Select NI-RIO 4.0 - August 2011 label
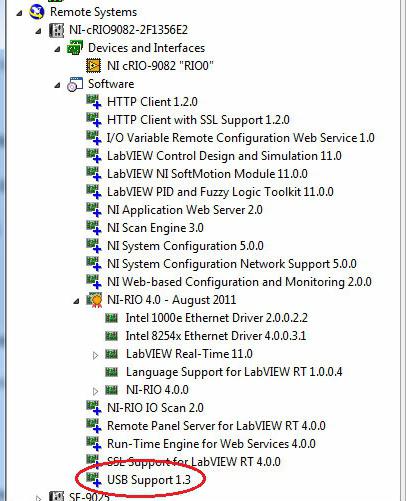The image size is (406, 501). point(171,300)
